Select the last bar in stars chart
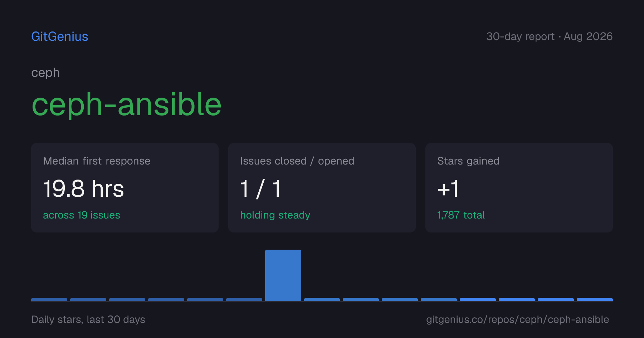The height and width of the screenshot is (338, 644). 595,300
